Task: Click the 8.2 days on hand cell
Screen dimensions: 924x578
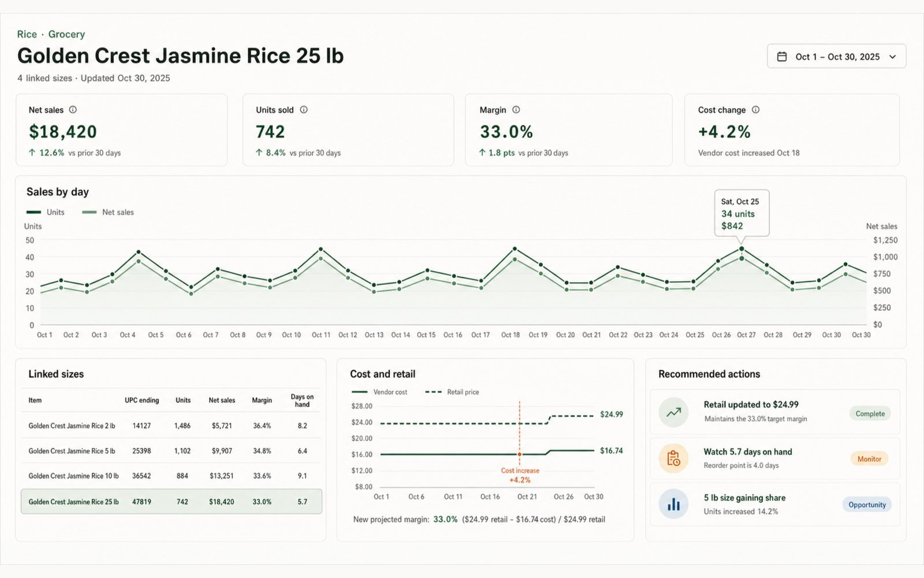Action: [303, 425]
